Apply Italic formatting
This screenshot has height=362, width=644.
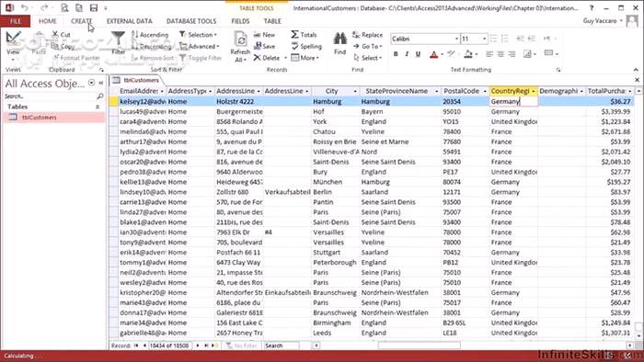(x=407, y=53)
